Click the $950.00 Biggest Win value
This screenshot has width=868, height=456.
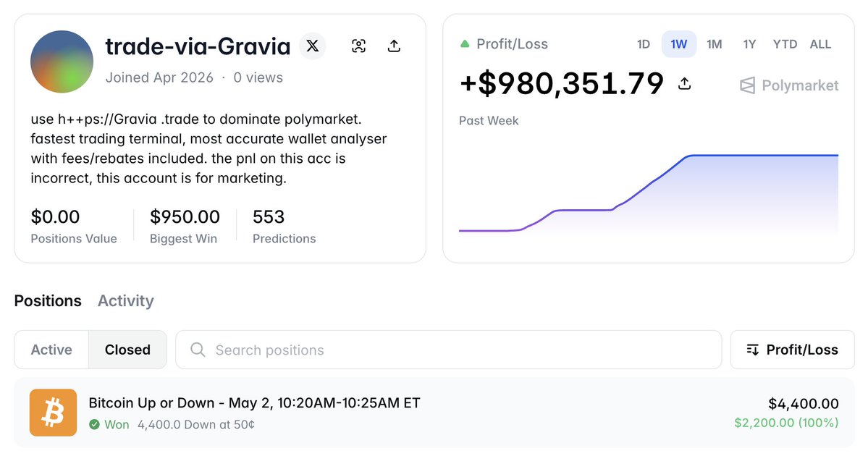(x=185, y=217)
